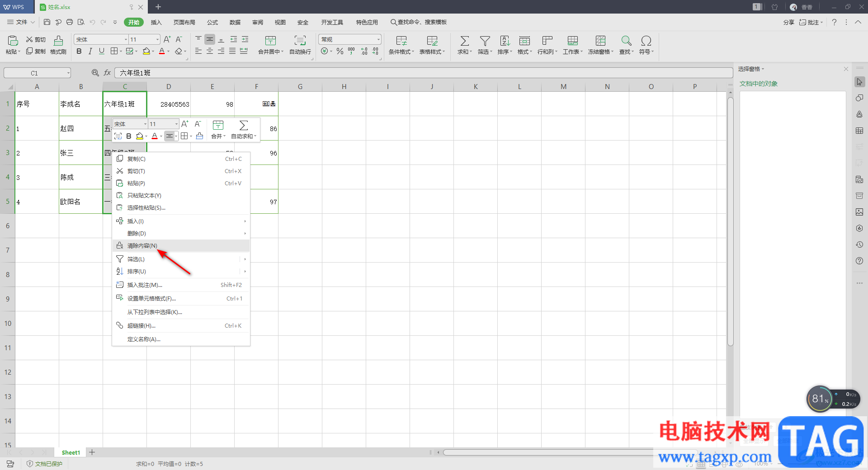The image size is (868, 470).
Task: Open mini toolbar font name dropdown
Action: pyautogui.click(x=145, y=124)
